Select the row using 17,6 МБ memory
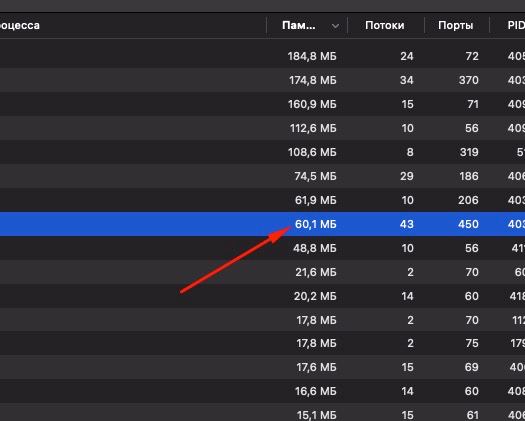525x421 pixels. click(x=262, y=367)
